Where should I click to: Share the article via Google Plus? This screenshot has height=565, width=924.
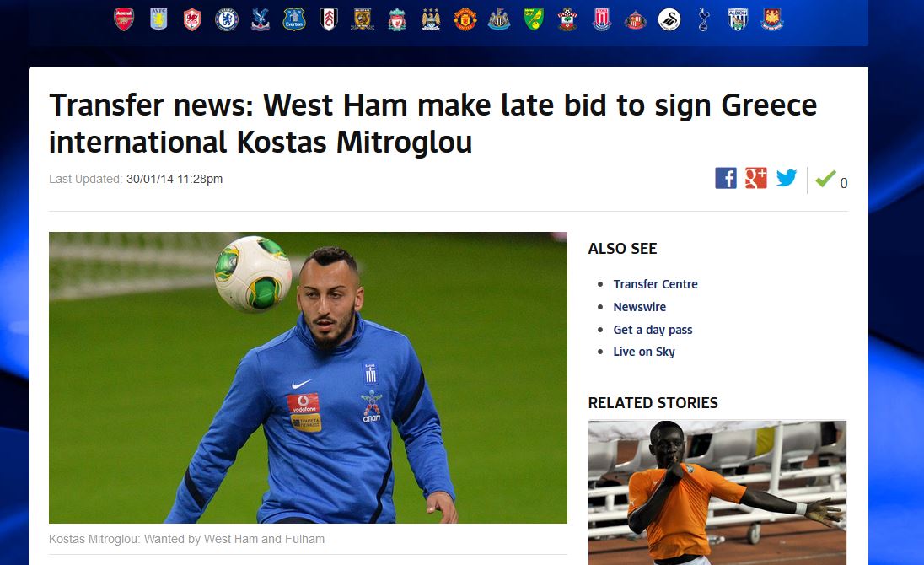coord(756,178)
